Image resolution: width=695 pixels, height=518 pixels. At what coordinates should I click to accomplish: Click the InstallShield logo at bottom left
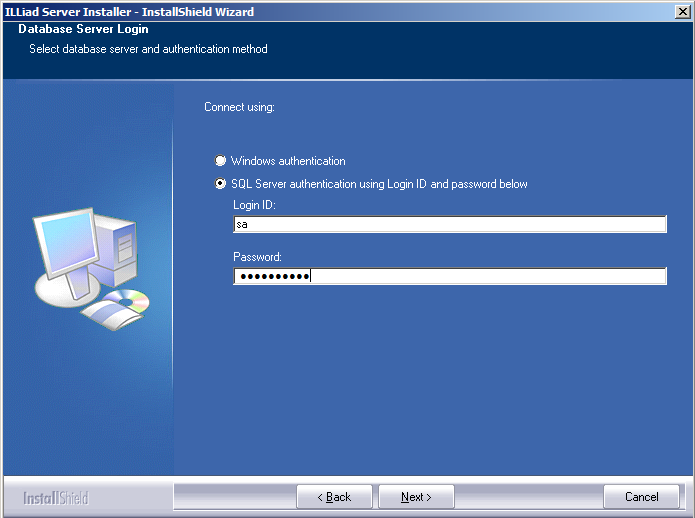(56, 498)
